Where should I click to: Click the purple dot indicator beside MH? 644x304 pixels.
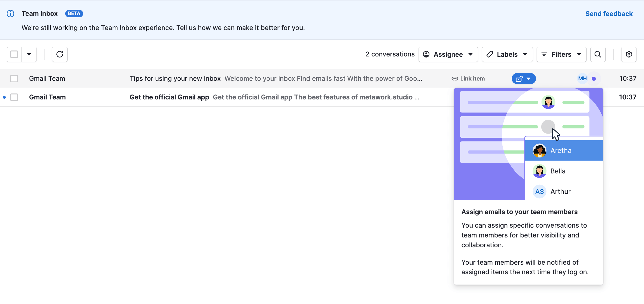tap(594, 79)
